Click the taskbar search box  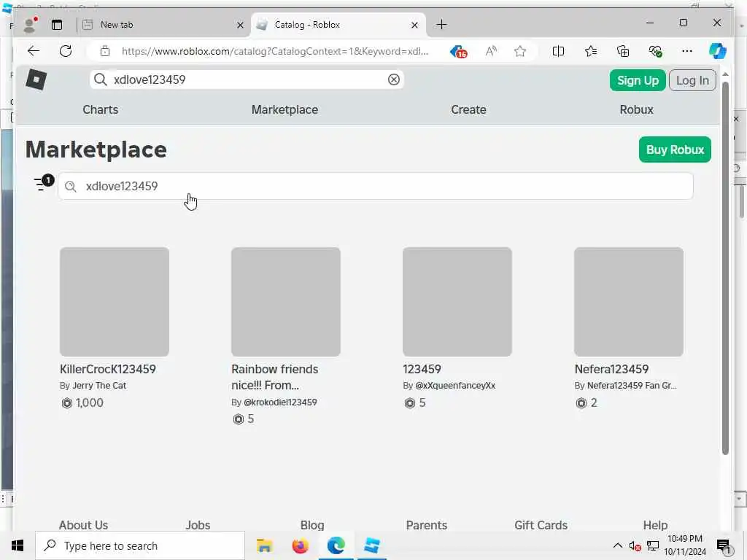140,545
